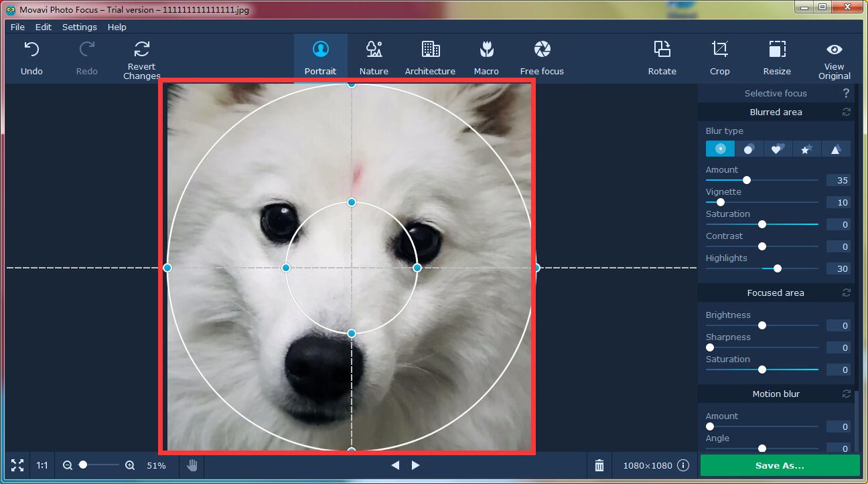Revert Changes using the toolbar icon

pos(142,49)
